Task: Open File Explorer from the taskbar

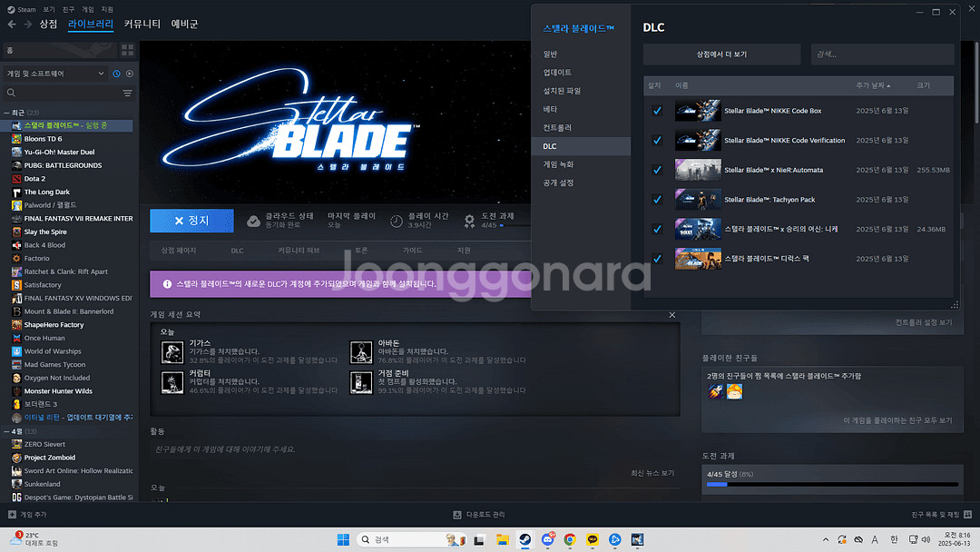Action: [x=503, y=539]
